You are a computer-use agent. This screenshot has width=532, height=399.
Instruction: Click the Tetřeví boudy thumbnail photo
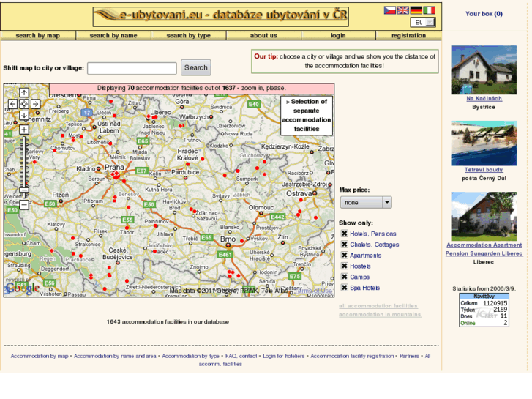(x=484, y=143)
